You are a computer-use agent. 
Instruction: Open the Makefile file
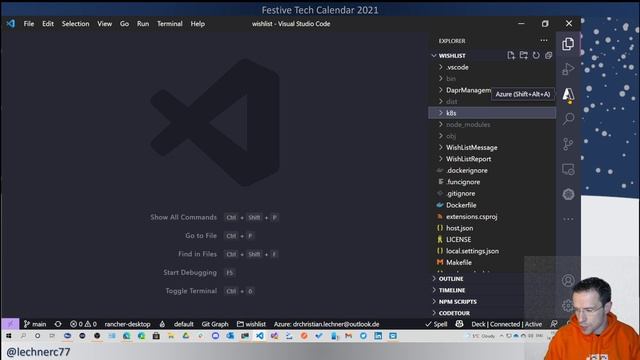(492, 262)
